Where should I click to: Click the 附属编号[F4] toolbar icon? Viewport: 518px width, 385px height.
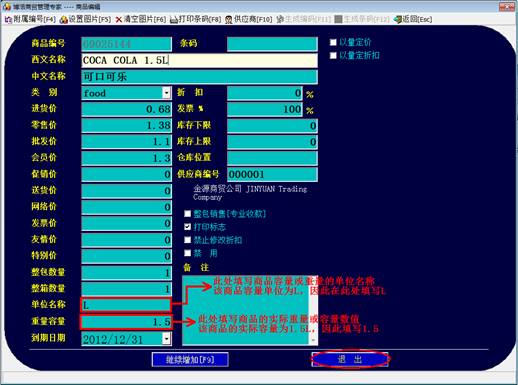(8, 20)
